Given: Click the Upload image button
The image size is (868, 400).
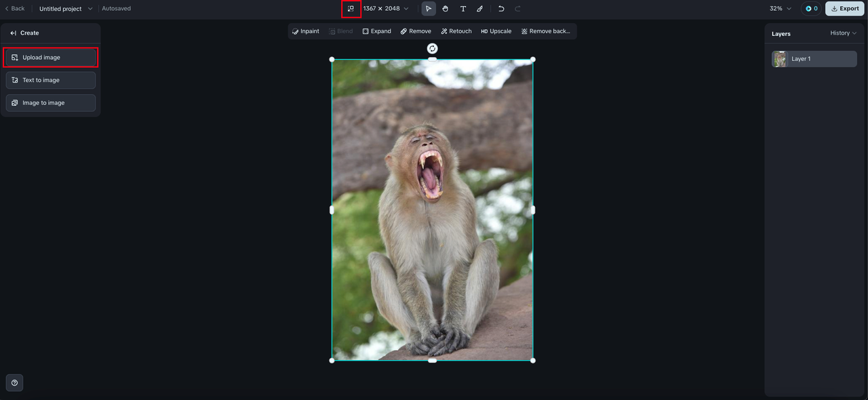Looking at the screenshot, I should click(51, 58).
